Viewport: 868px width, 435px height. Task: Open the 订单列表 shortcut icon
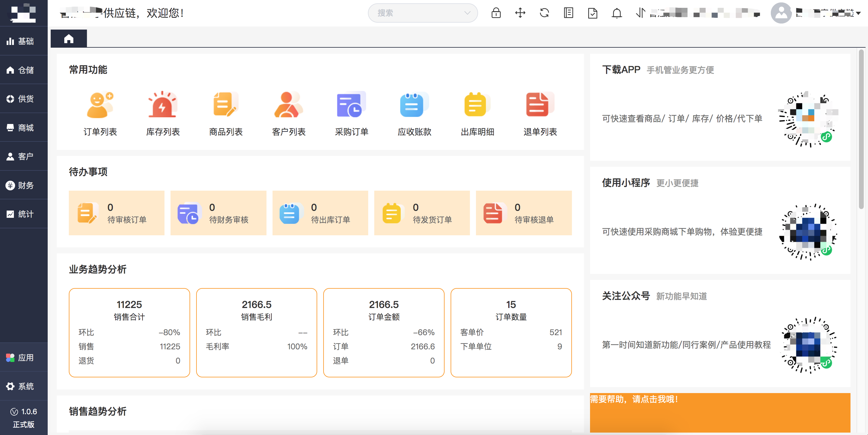[x=100, y=105]
